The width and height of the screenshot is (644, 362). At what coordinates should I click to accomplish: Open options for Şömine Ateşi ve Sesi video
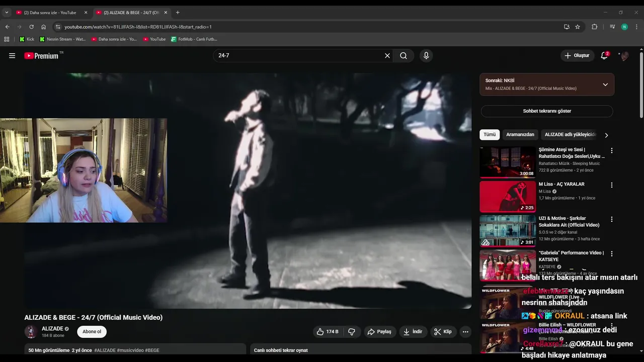click(612, 151)
